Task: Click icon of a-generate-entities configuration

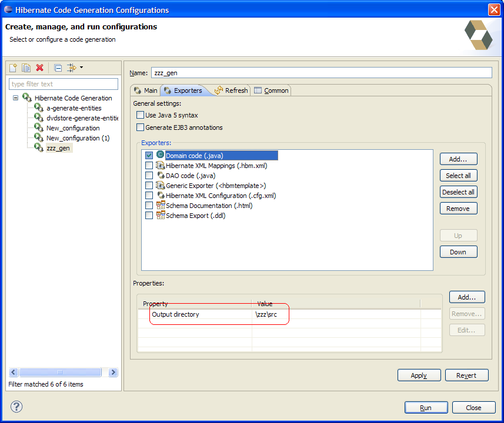Action: pos(39,108)
